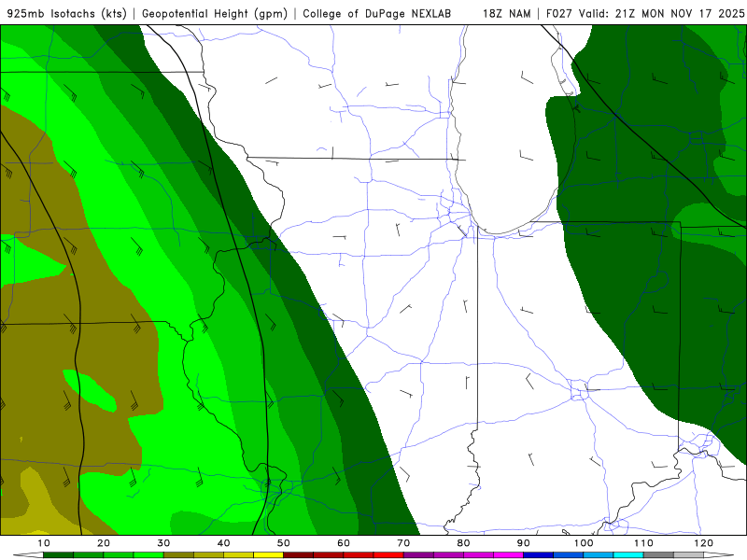Viewport: 747px width, 560px height.
Task: Click the "18Z NAM" model run label
Action: (506, 14)
